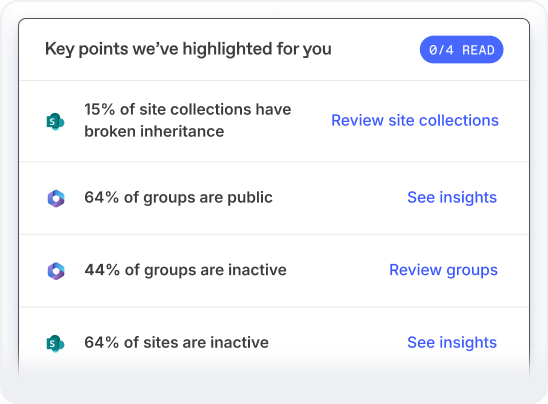This screenshot has height=404, width=548.
Task: Click the Microsoft 365 icon for public groups
Action: coord(56,199)
